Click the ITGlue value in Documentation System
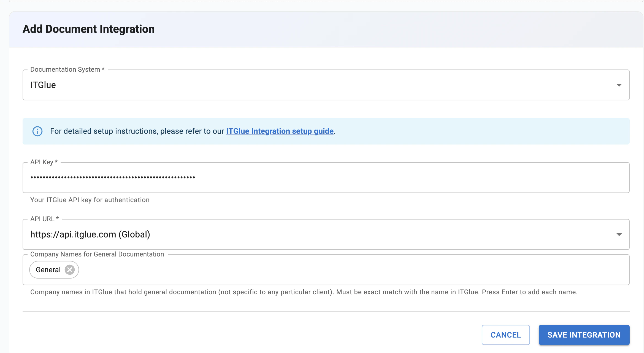Image resolution: width=644 pixels, height=353 pixels. tap(43, 85)
